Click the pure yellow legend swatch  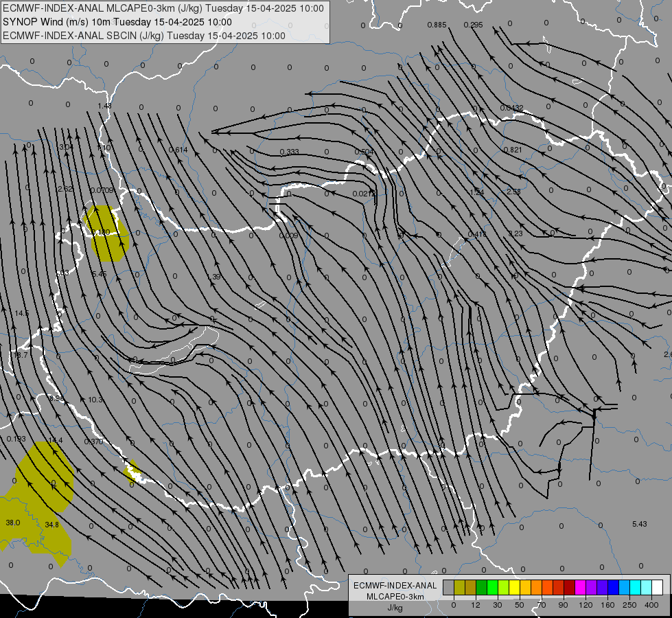pyautogui.click(x=515, y=588)
